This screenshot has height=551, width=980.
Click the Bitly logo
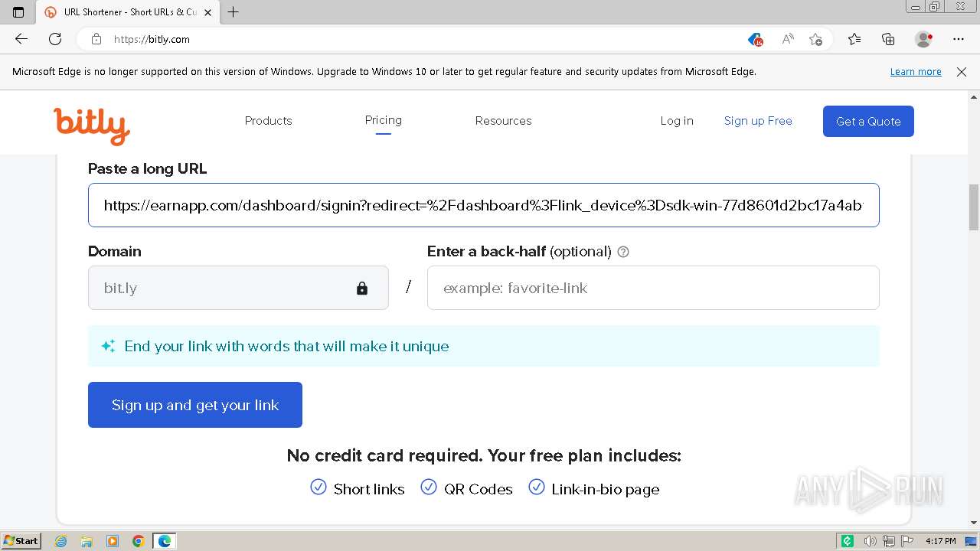click(92, 126)
